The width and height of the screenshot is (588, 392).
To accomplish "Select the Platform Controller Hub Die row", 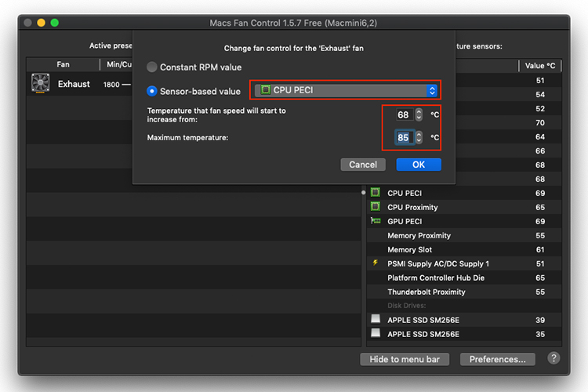I will (464, 278).
